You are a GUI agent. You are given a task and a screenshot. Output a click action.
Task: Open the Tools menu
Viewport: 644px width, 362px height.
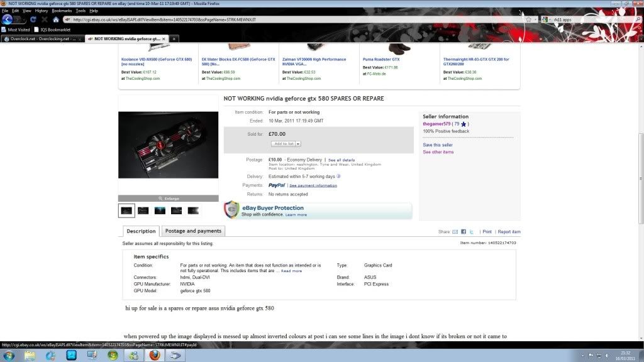tap(80, 11)
